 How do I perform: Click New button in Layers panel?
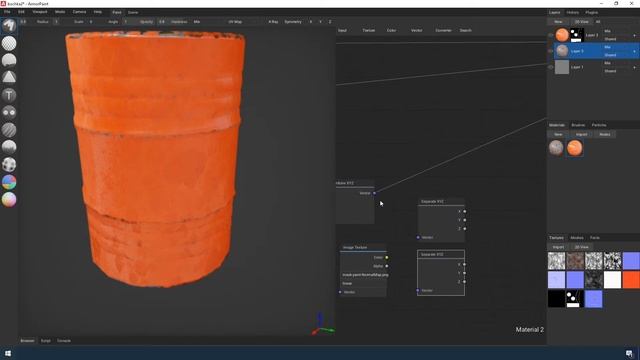click(x=558, y=22)
